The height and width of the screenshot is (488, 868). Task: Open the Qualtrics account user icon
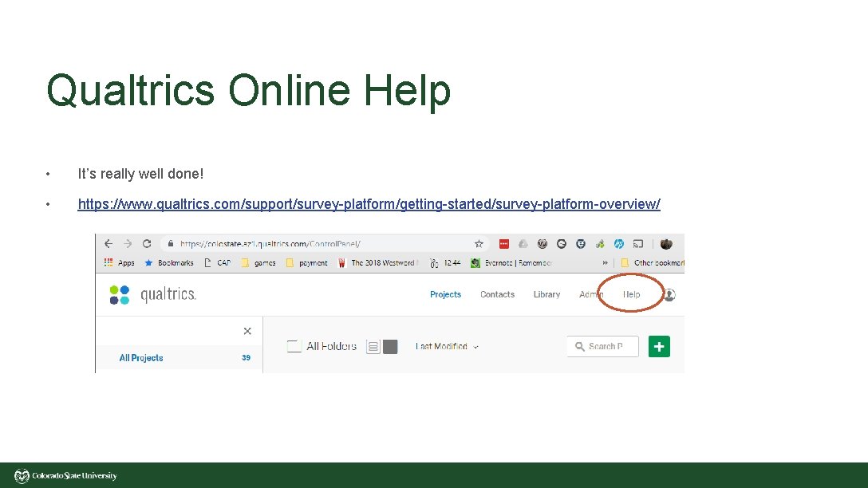point(669,295)
